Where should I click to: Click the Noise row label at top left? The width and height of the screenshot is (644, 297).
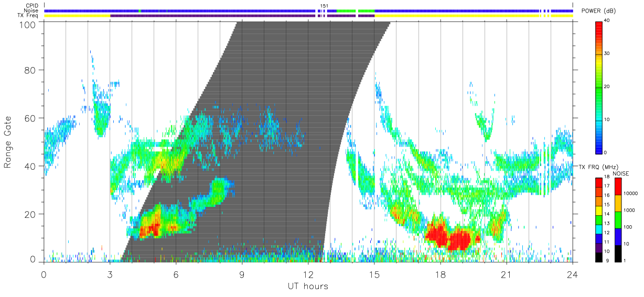pyautogui.click(x=31, y=10)
